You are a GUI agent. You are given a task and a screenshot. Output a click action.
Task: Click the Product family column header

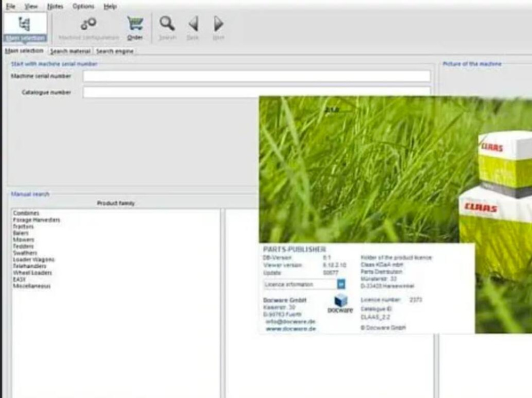pos(115,203)
